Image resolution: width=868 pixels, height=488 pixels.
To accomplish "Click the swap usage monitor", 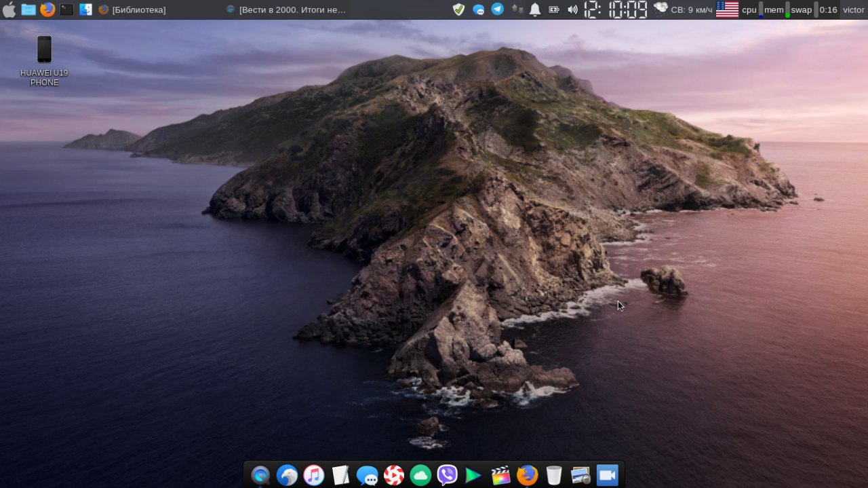I will (x=804, y=10).
